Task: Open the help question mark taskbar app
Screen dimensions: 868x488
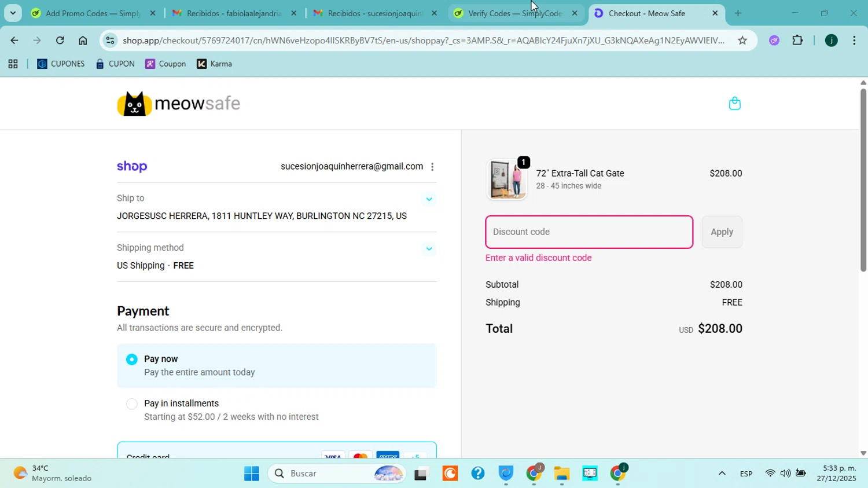Action: (x=478, y=474)
